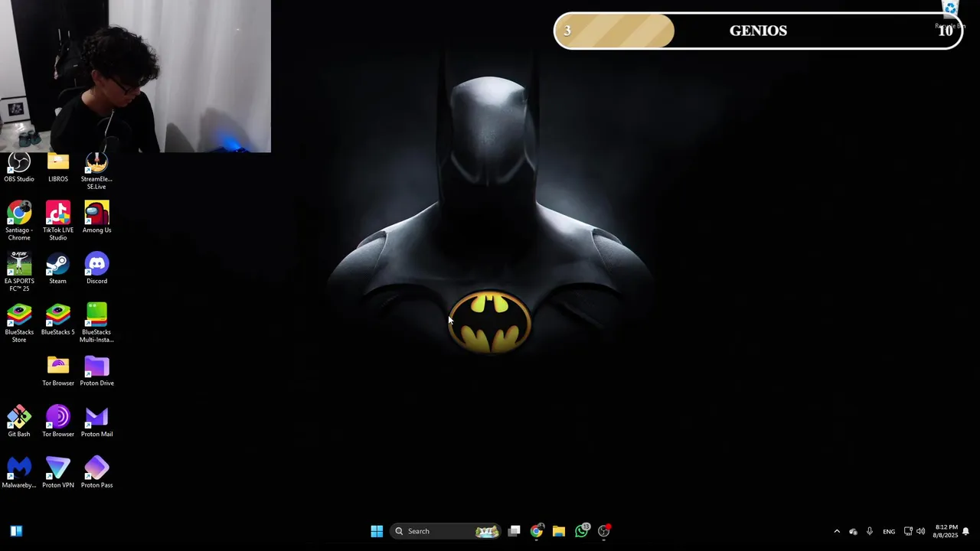The height and width of the screenshot is (551, 980).
Task: Launch StreamElements SE.Live shortcut
Action: click(x=96, y=171)
